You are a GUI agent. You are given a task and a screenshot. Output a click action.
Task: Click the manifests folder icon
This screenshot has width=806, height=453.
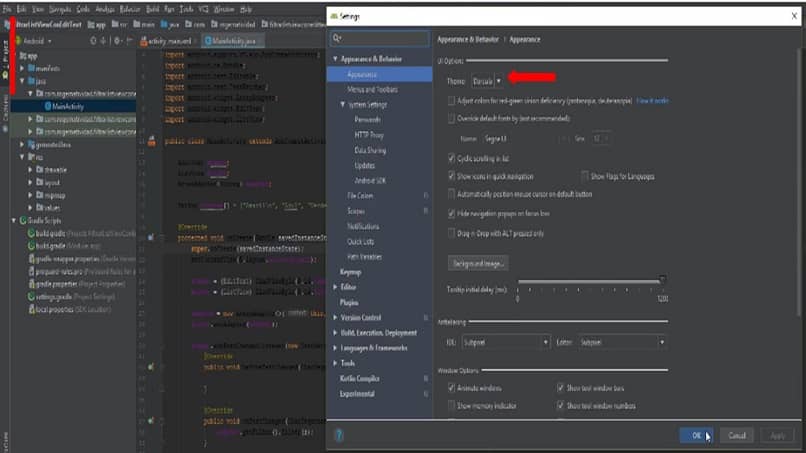click(31, 68)
